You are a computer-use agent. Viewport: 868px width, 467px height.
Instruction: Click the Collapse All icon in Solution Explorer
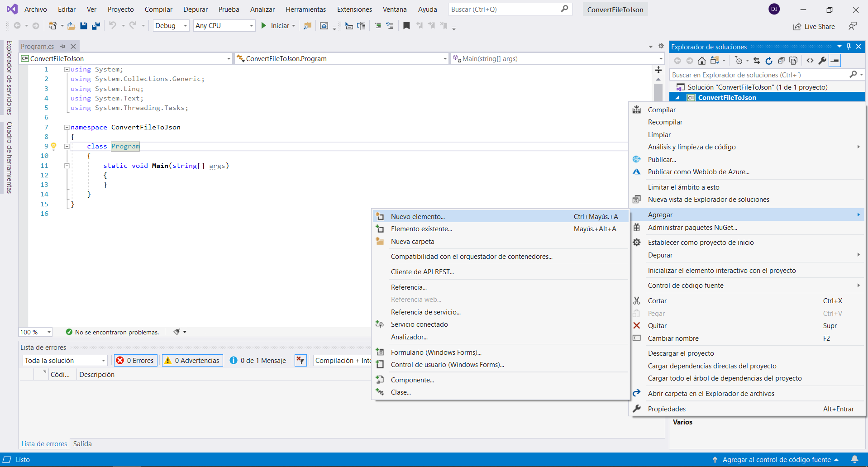(781, 61)
